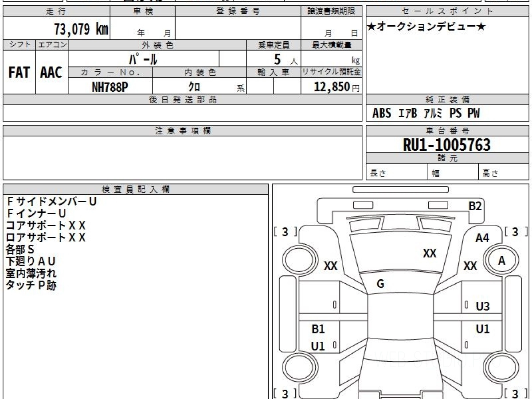Select the ★オークションデビュー★ sales point text
Screen dimensions: 532x399
click(x=426, y=27)
